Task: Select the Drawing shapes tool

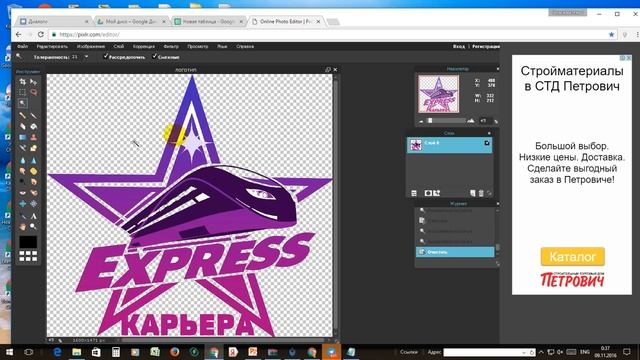Action: (33, 148)
